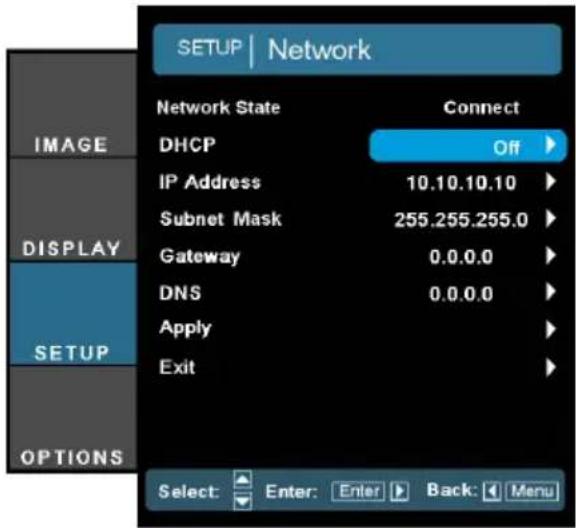Click the Exit row arrow

(x=551, y=367)
